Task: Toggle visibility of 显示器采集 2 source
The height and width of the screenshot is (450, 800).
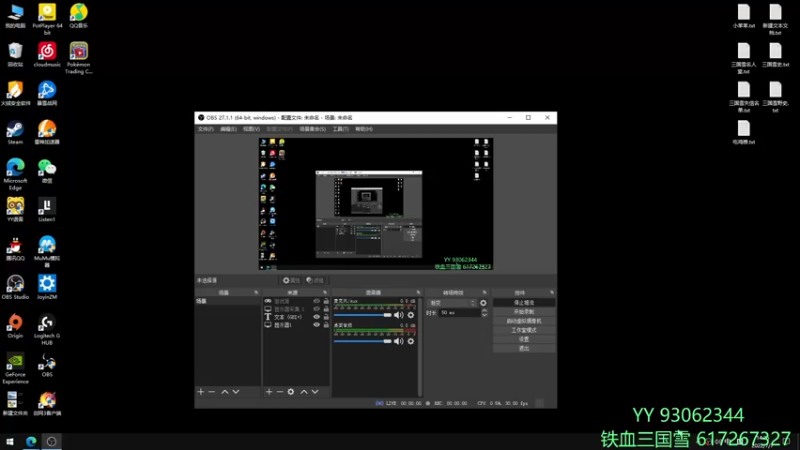Action: (316, 309)
